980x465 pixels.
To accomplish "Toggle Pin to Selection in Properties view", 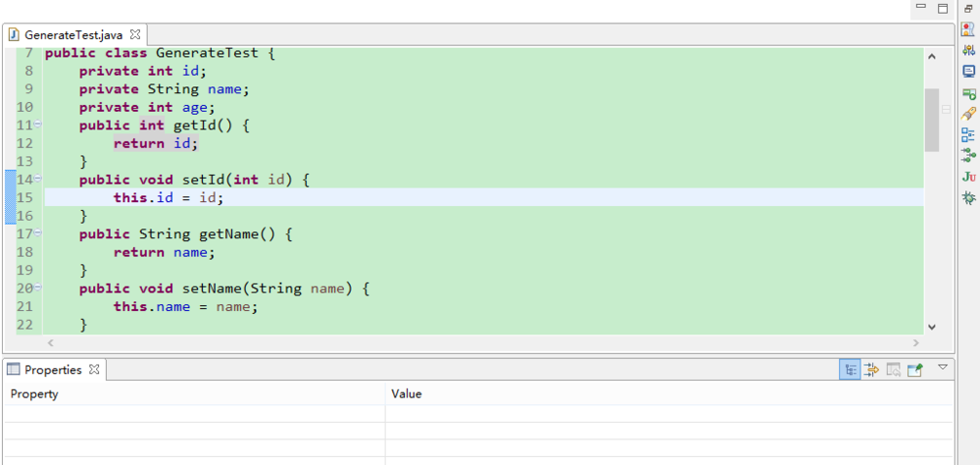I will [914, 370].
